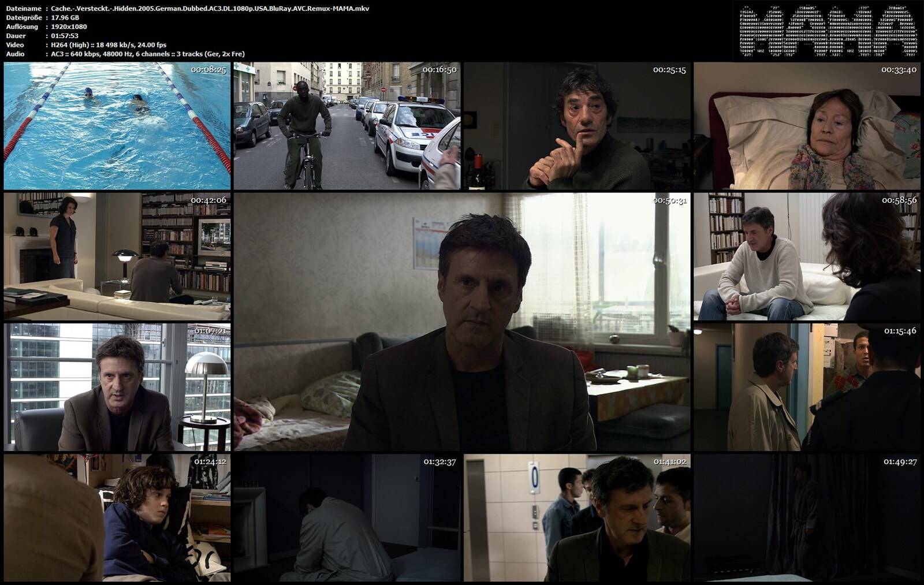Viewport: 924px width, 585px height.
Task: Open the elevator thumbnail at 01:41:02
Action: point(577,517)
